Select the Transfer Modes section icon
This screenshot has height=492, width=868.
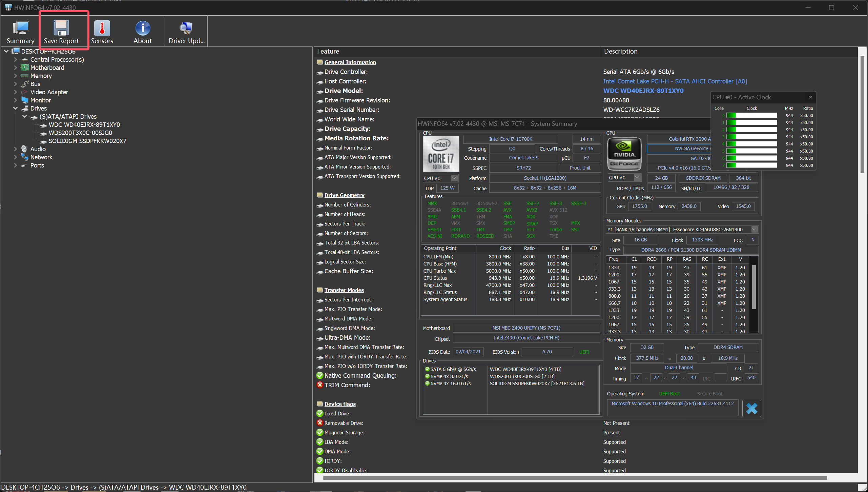(x=319, y=290)
